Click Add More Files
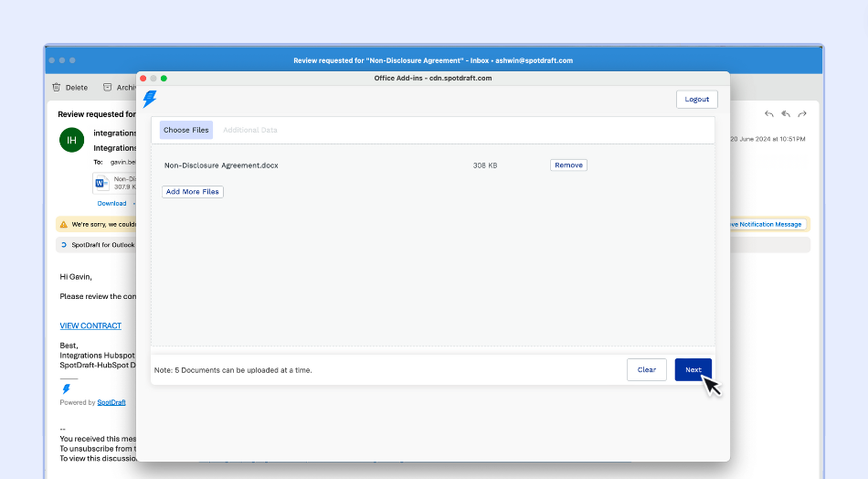This screenshot has height=479, width=868. click(193, 192)
